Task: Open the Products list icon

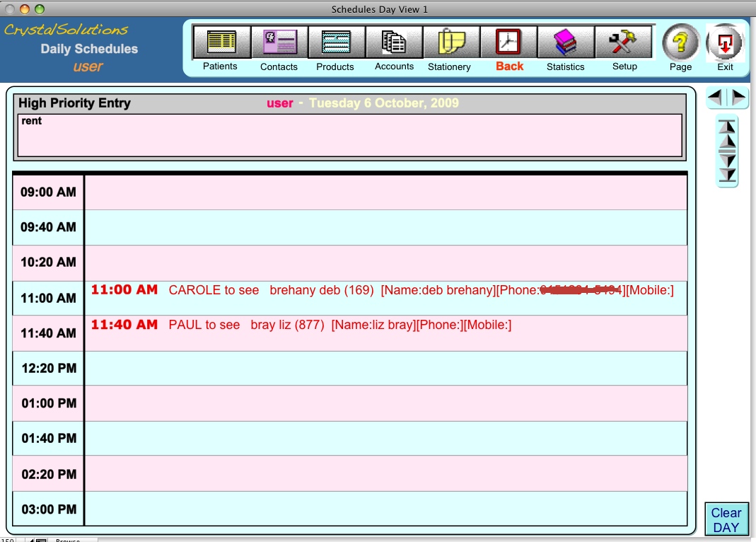Action: (x=336, y=42)
